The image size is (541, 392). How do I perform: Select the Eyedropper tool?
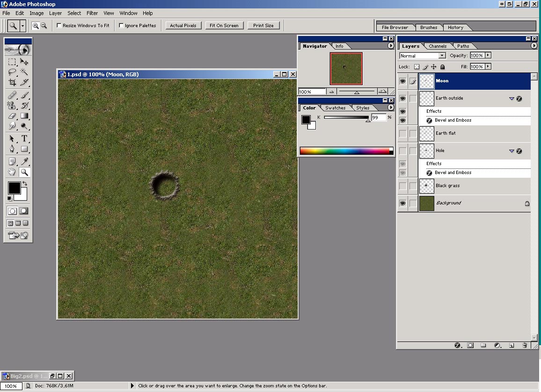[24, 161]
